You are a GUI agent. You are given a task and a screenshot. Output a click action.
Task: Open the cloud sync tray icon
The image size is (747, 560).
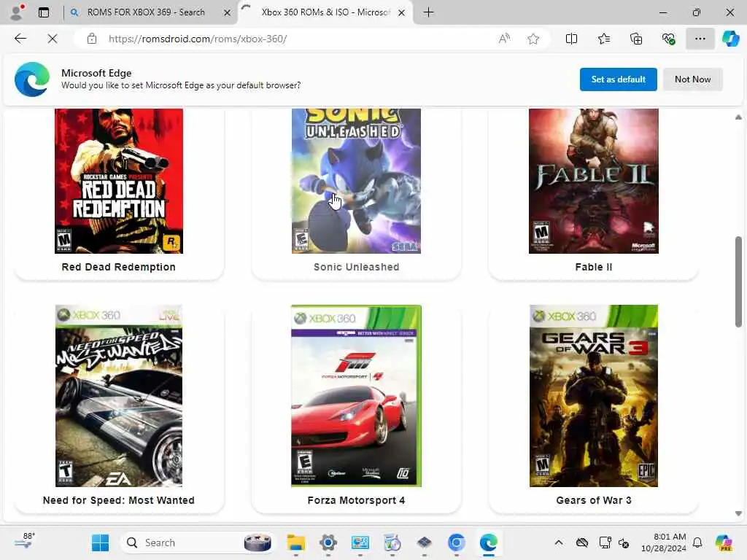(581, 542)
